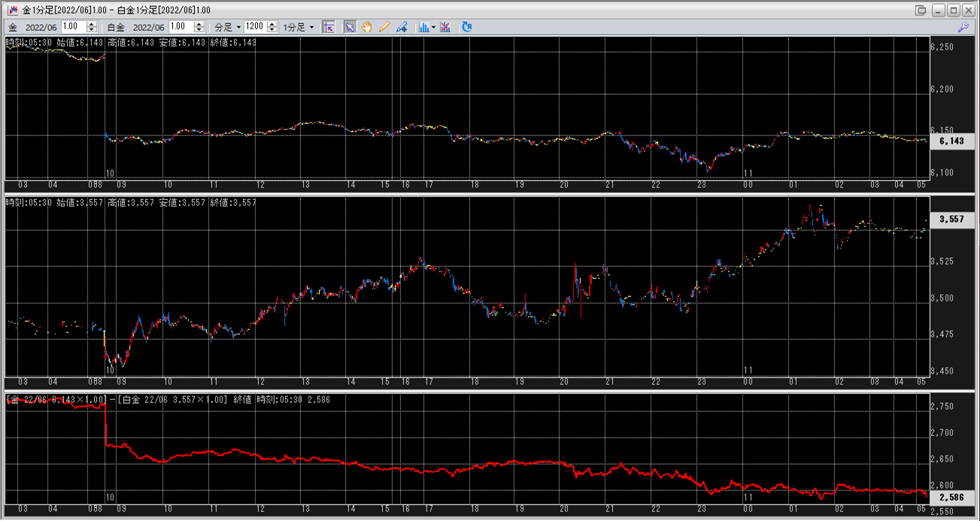Click the blue reload refresh icon
The image size is (980, 521).
click(466, 27)
